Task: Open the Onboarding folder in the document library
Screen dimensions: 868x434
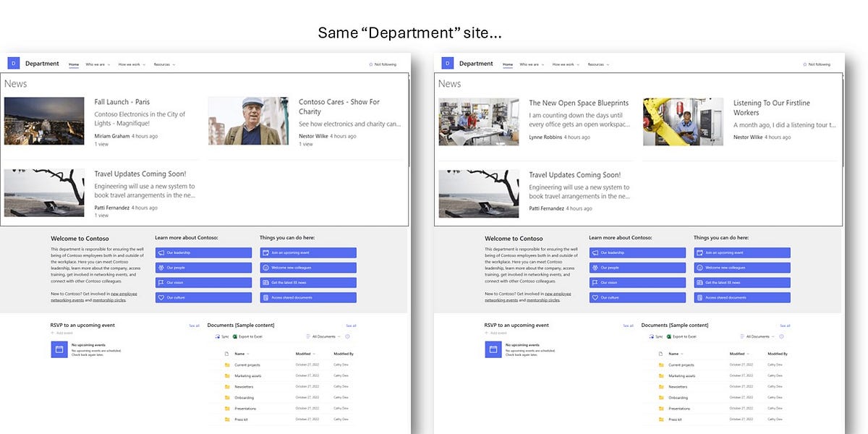Action: pyautogui.click(x=244, y=397)
